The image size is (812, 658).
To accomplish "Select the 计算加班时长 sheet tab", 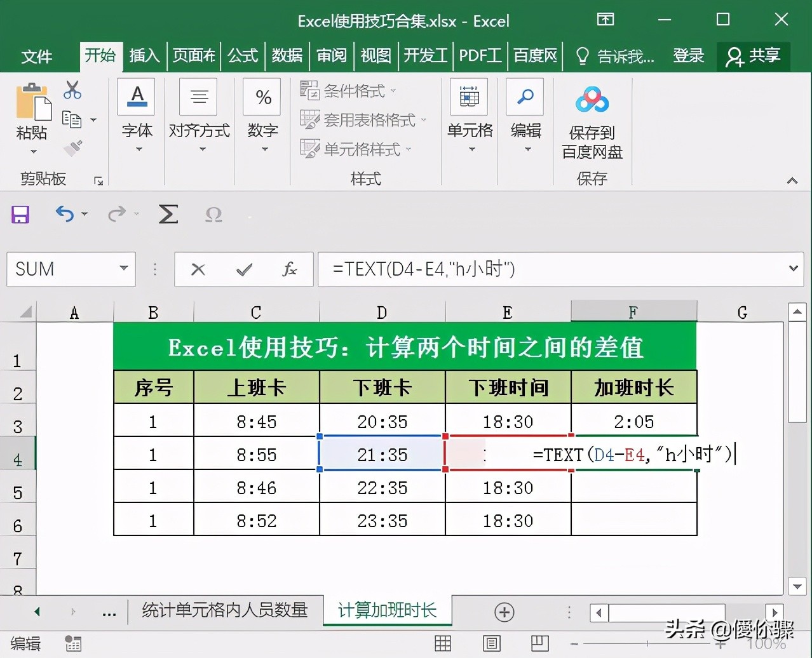I will (x=388, y=610).
